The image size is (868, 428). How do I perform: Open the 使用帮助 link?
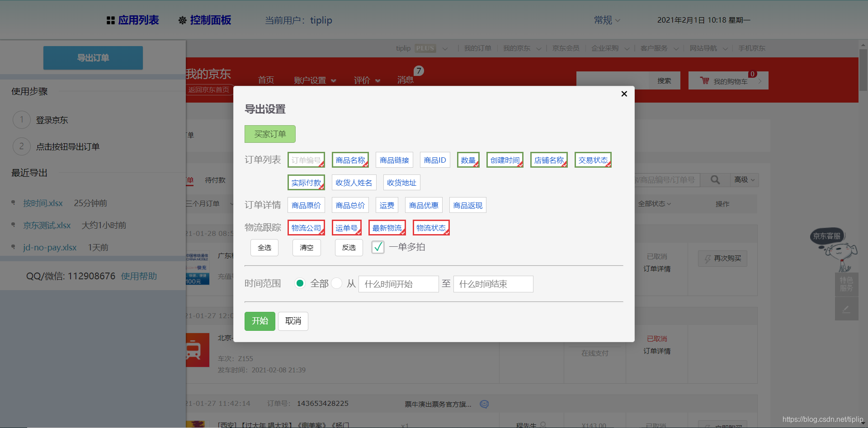[x=139, y=276]
